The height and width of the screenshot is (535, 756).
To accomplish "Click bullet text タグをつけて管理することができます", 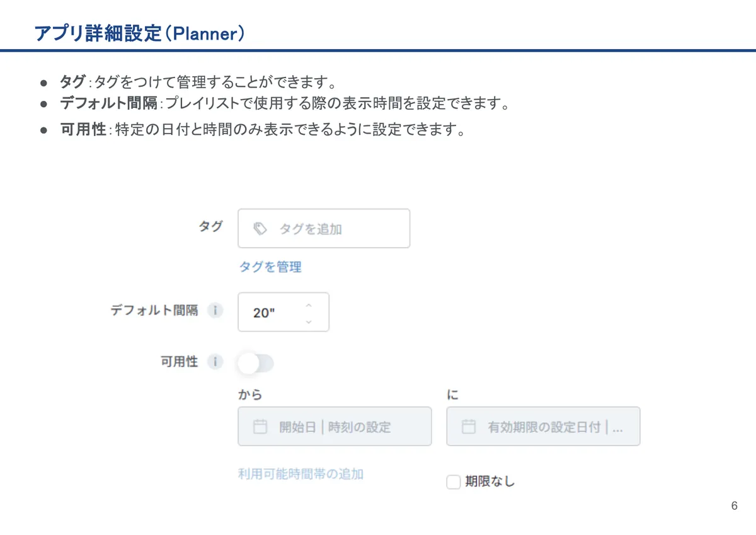I will pos(217,82).
